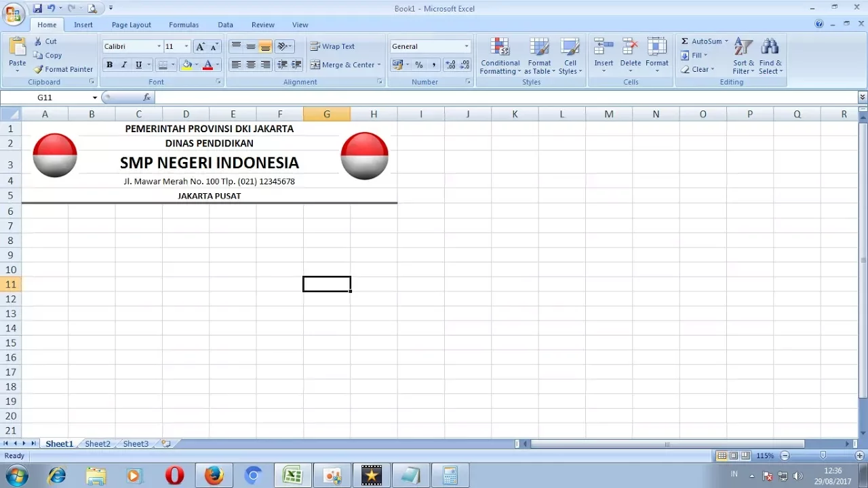Click the Decrease Decimal icon
Viewport: 868px width, 488px height.
(x=465, y=65)
